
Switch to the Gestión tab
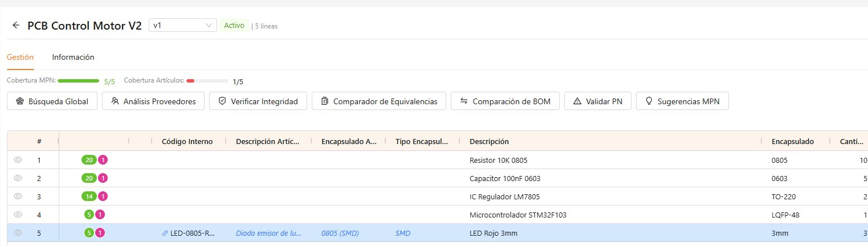coord(20,57)
